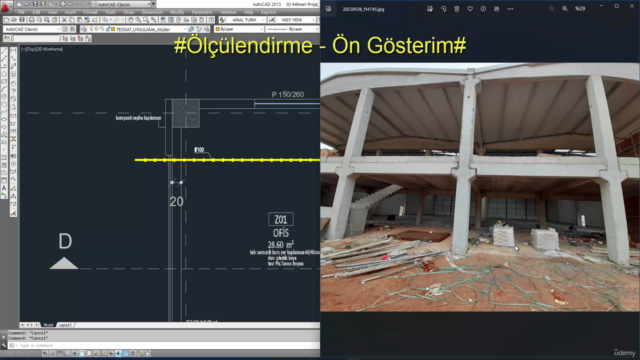Screen dimensions: 640x360
Task: Click Edit image icon in photo viewer
Action: click(x=430, y=9)
